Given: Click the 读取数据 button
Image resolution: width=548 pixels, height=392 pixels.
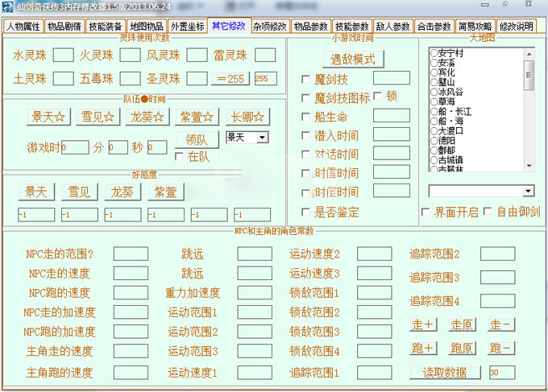Looking at the screenshot, I should point(445,372).
